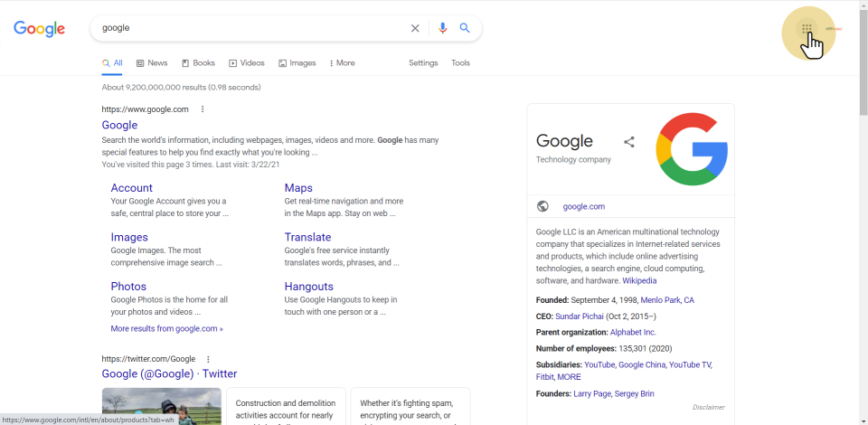Click 'More results from google.com' link

coord(166,329)
